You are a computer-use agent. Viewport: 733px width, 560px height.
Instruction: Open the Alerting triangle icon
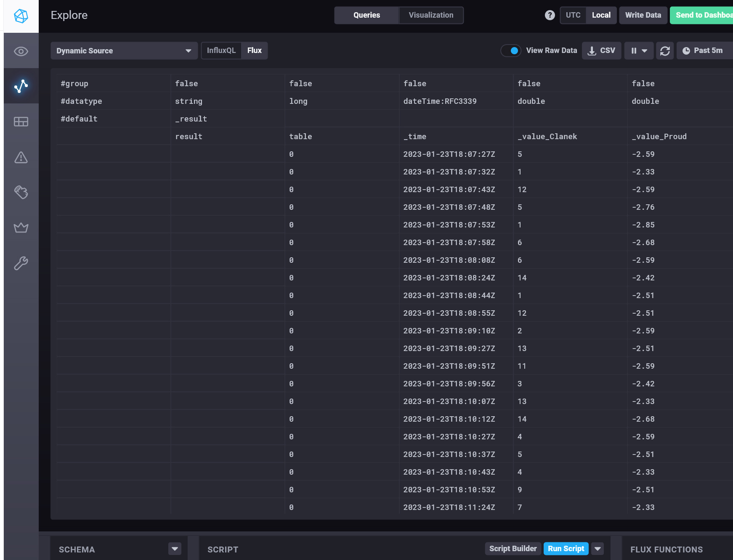21,157
